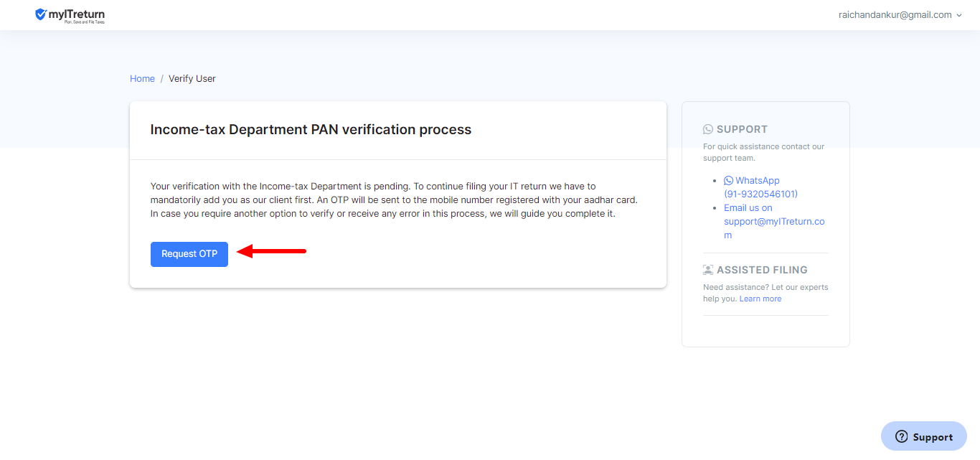Expand the chevron beside the account email
The width and height of the screenshot is (980, 460).
pos(959,15)
